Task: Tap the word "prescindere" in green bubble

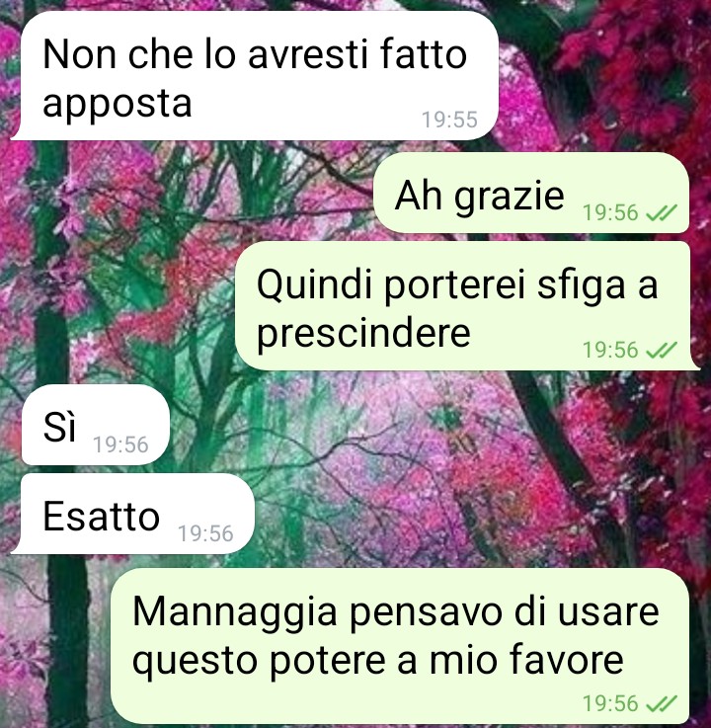Action: [x=363, y=333]
